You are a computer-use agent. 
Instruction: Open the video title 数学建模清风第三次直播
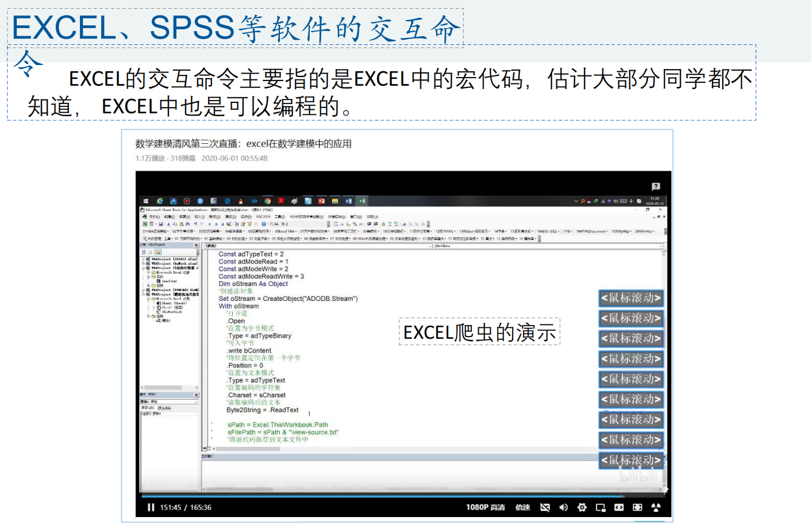(x=244, y=144)
